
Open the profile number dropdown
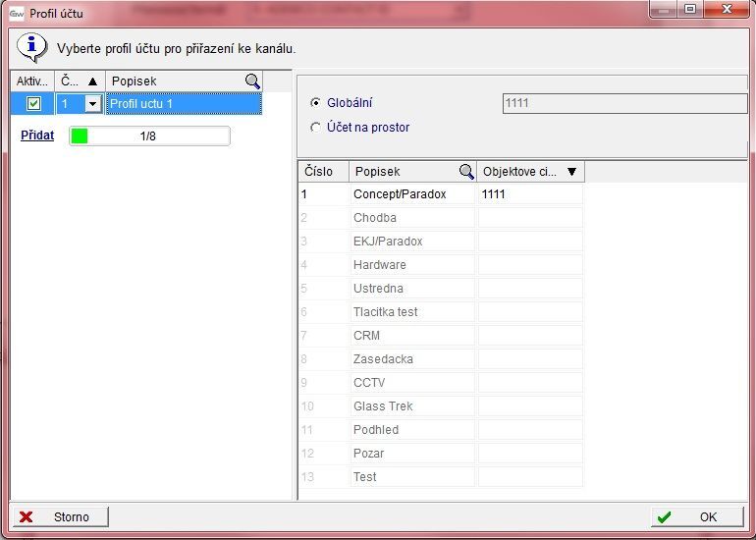tap(93, 104)
